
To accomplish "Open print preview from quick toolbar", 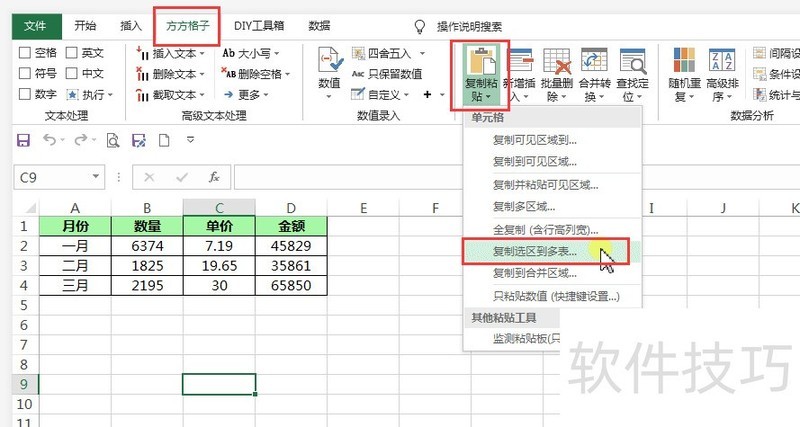I will coord(113,140).
